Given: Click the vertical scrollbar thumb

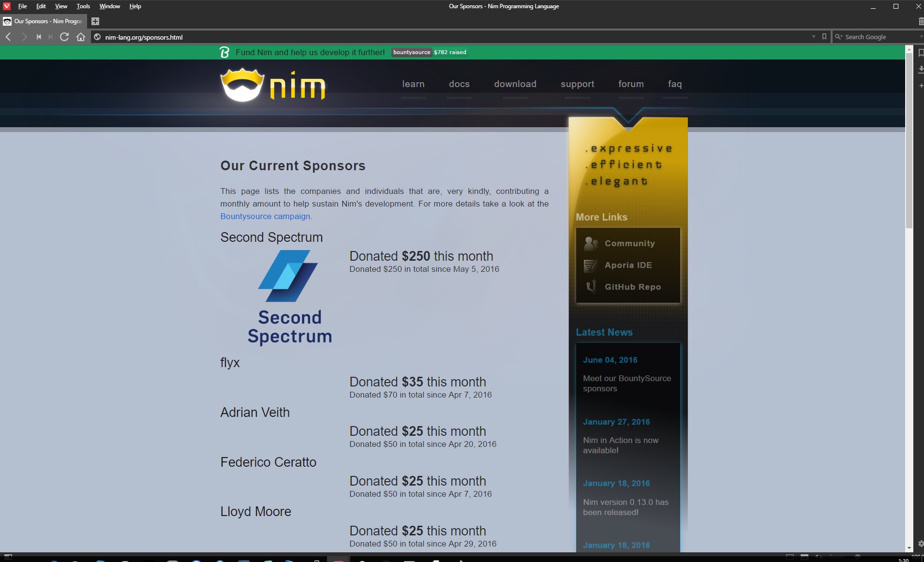Looking at the screenshot, I should [x=909, y=140].
